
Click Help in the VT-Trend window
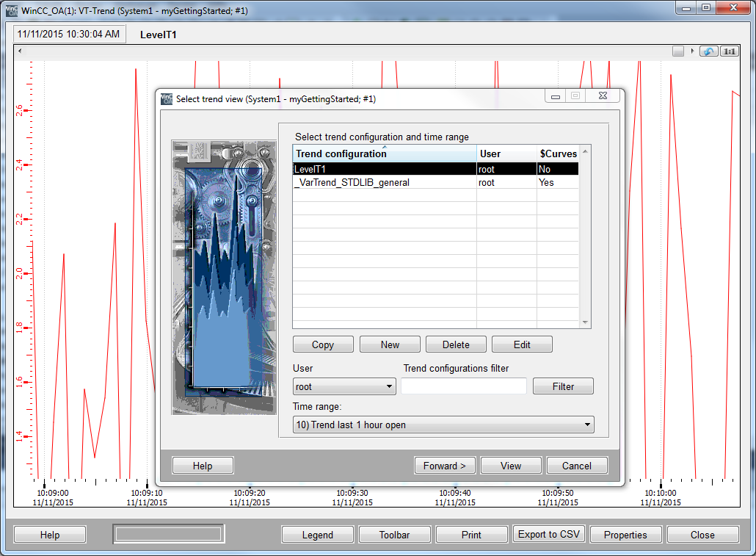[x=50, y=534]
